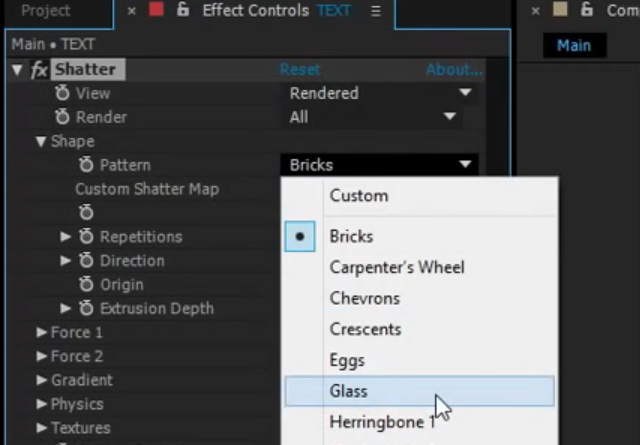This screenshot has width=640, height=445.
Task: Toggle the View property stopwatch
Action: pos(62,93)
